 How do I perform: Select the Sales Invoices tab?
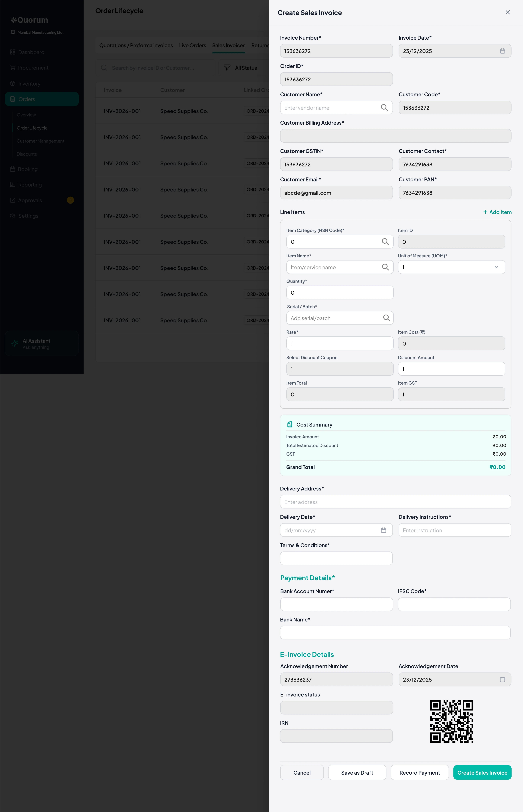(x=229, y=46)
